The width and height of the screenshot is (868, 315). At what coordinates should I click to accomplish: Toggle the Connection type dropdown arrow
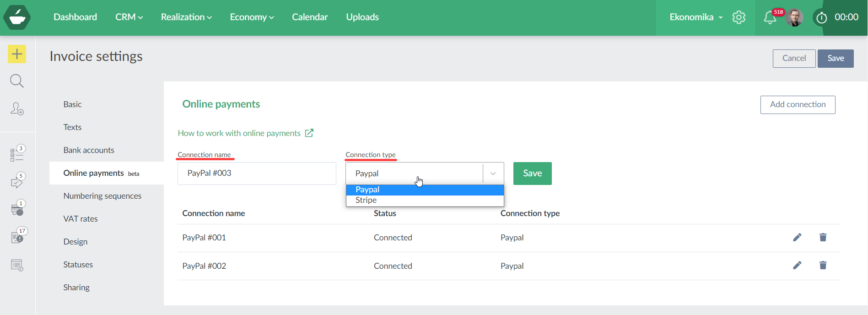pos(493,174)
